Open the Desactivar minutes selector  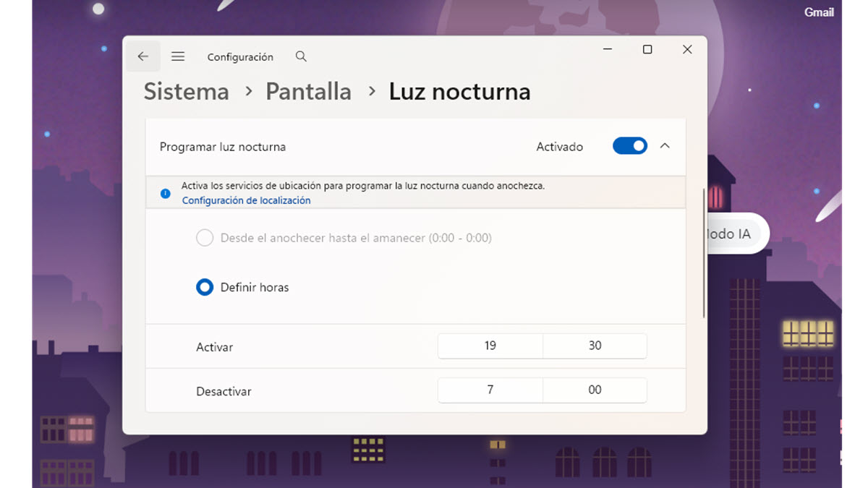[595, 390]
